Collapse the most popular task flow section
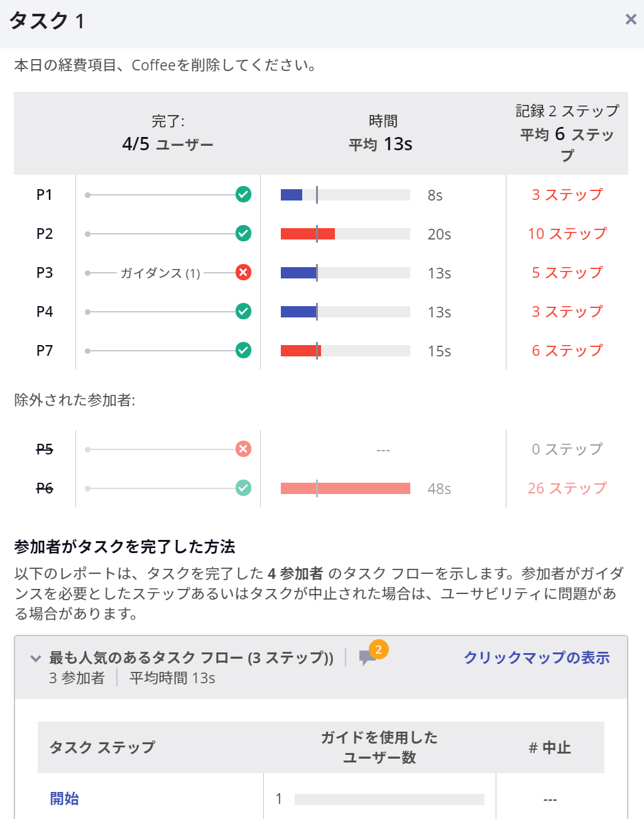 36,658
